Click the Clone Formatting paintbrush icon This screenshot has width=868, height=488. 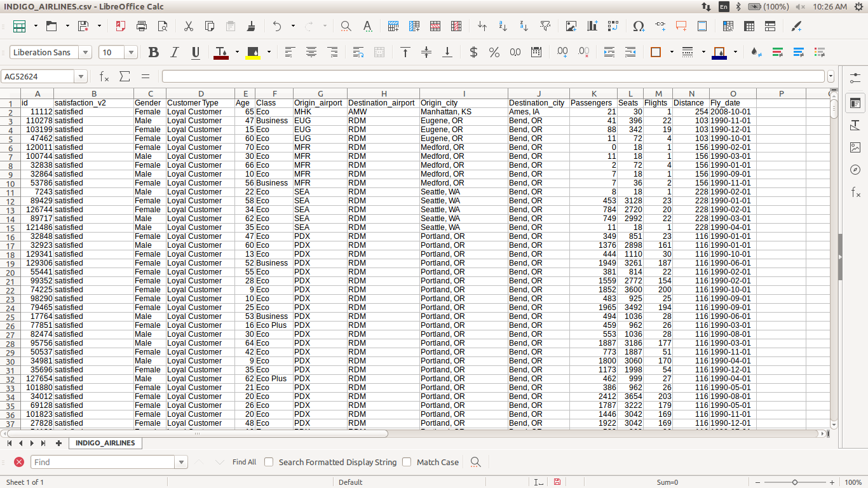[x=252, y=26]
